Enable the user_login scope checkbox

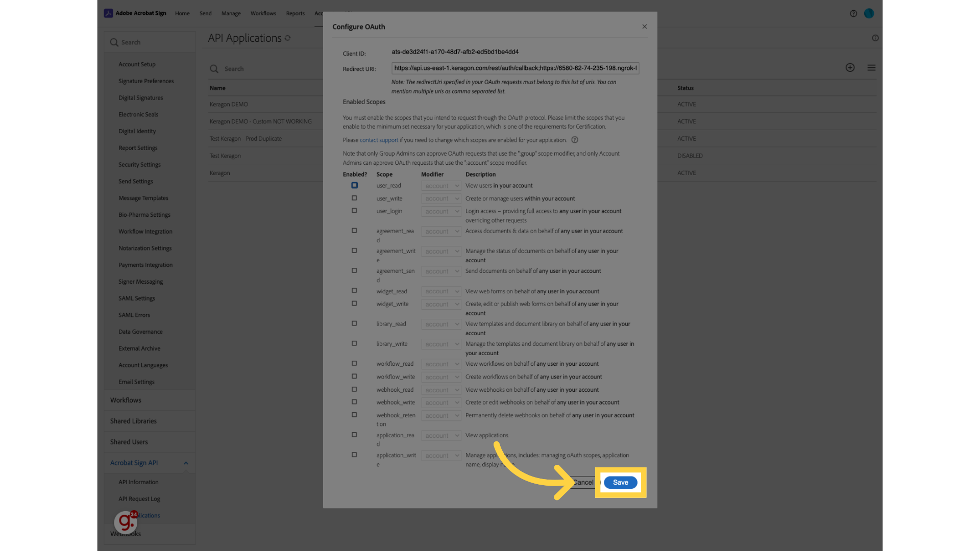[354, 211]
